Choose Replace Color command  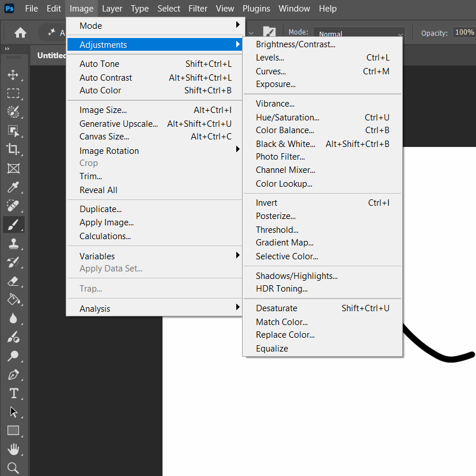coord(322,335)
